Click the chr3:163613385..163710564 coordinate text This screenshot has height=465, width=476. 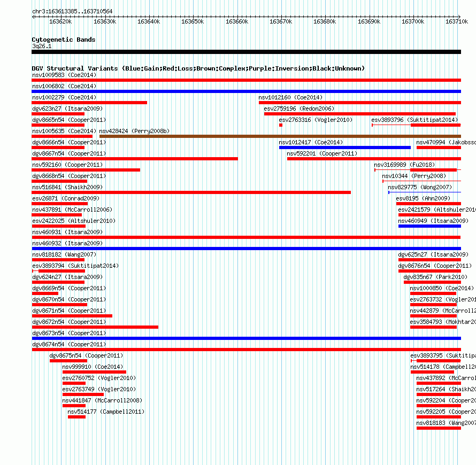point(72,11)
